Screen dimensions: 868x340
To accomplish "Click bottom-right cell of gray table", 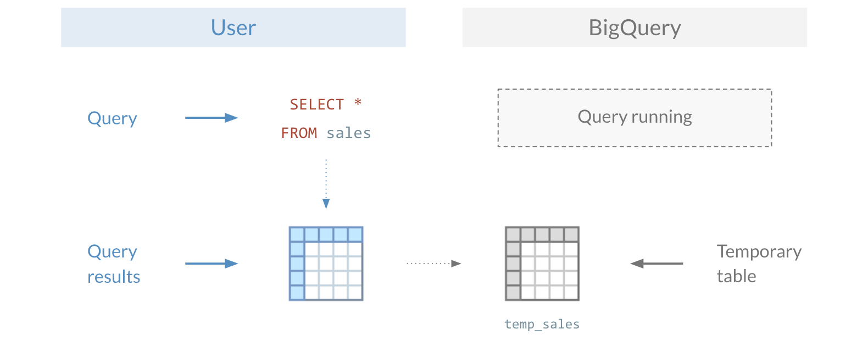I will [571, 293].
